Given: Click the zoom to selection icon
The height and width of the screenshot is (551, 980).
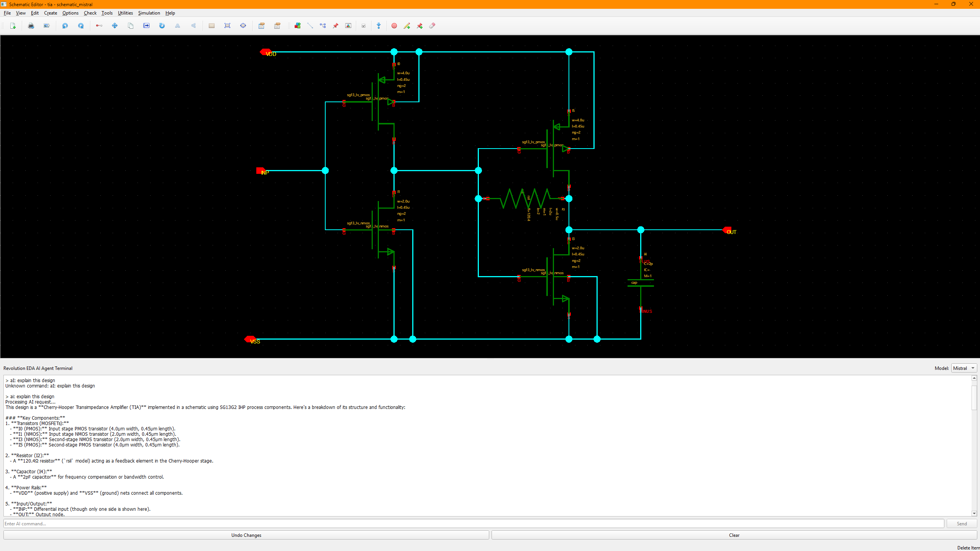Looking at the screenshot, I should coord(243,26).
